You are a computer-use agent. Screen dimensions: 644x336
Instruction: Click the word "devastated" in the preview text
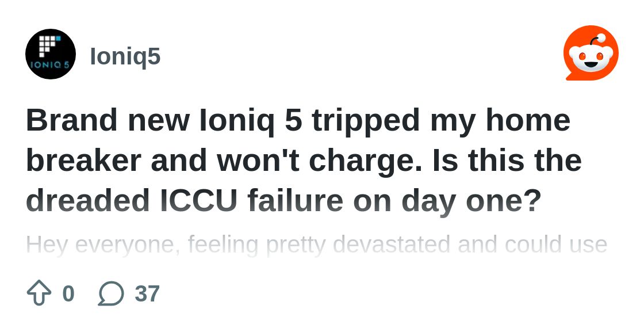[392, 245]
